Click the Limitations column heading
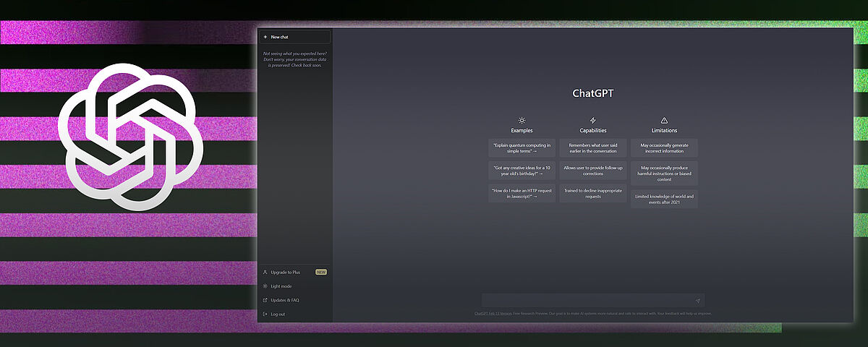The width and height of the screenshot is (868, 347). pos(664,131)
